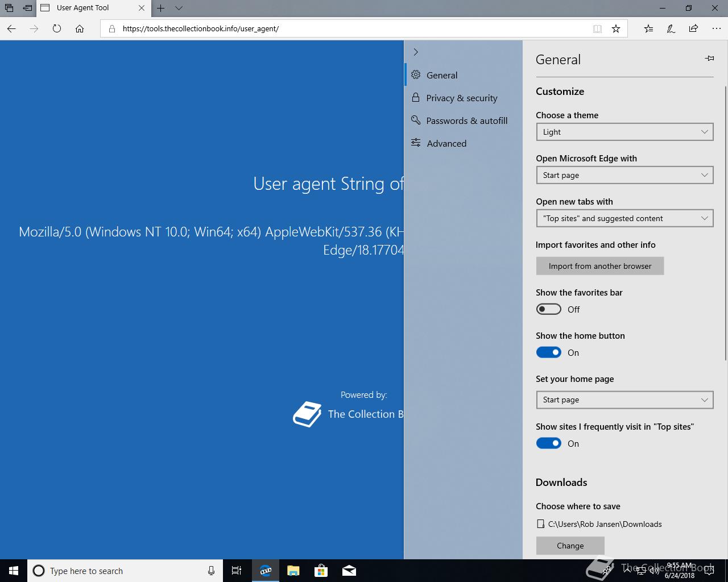Go back to the previous page

11,28
